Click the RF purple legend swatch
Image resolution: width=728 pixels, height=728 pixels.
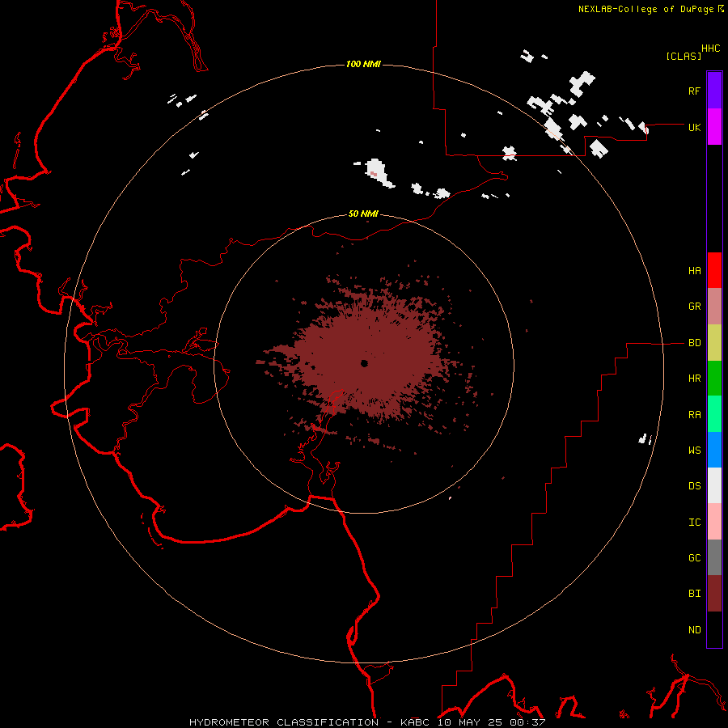(x=714, y=91)
